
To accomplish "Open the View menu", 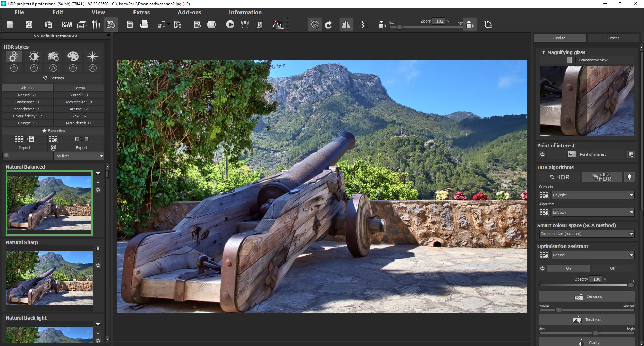I will 98,12.
